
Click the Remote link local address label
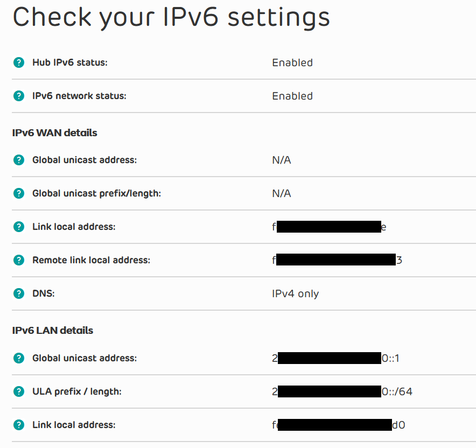coord(91,260)
